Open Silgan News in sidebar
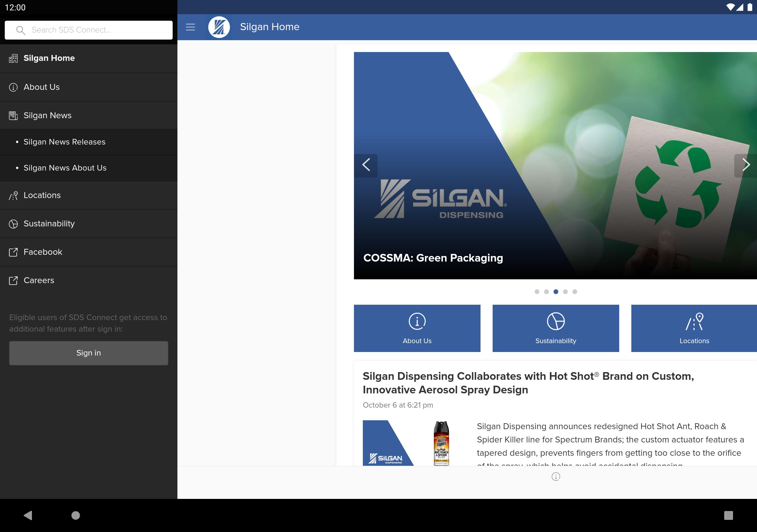Screen dimensions: 757x532 coord(89,115)
